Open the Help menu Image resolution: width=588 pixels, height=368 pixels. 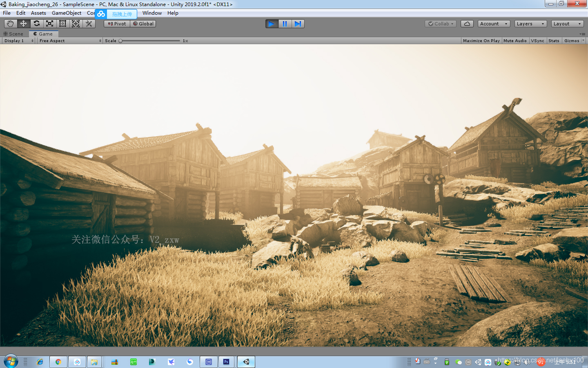[173, 13]
